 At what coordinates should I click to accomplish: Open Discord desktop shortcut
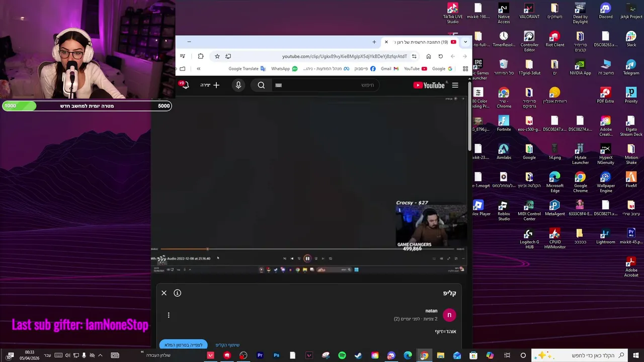(606, 12)
